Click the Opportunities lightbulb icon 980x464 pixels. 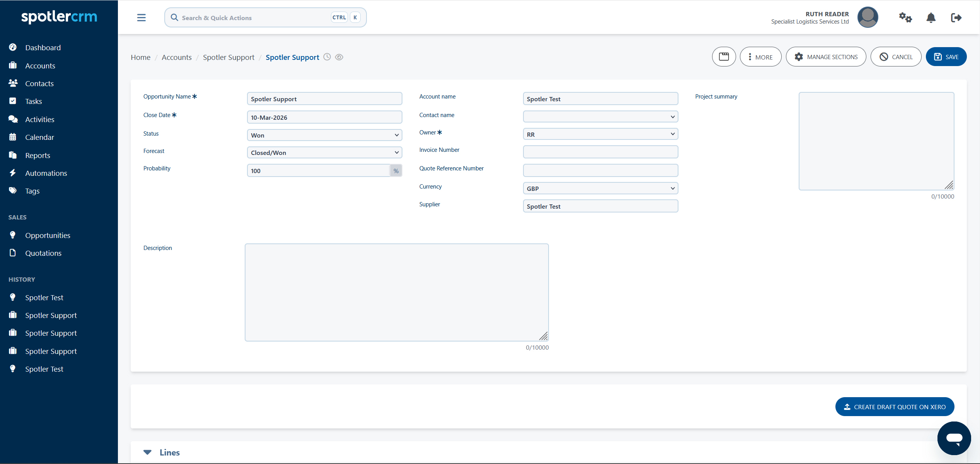pos(13,235)
